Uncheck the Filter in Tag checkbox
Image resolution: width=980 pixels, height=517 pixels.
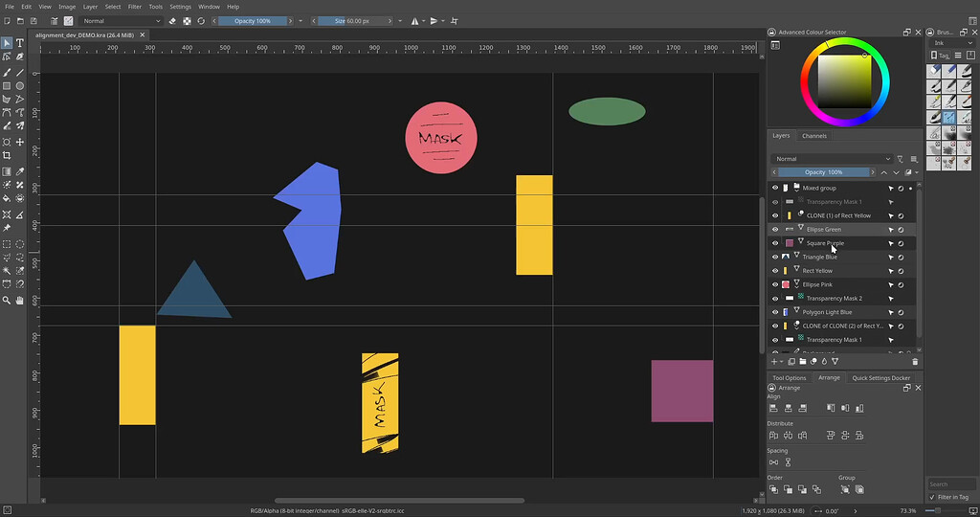click(932, 497)
